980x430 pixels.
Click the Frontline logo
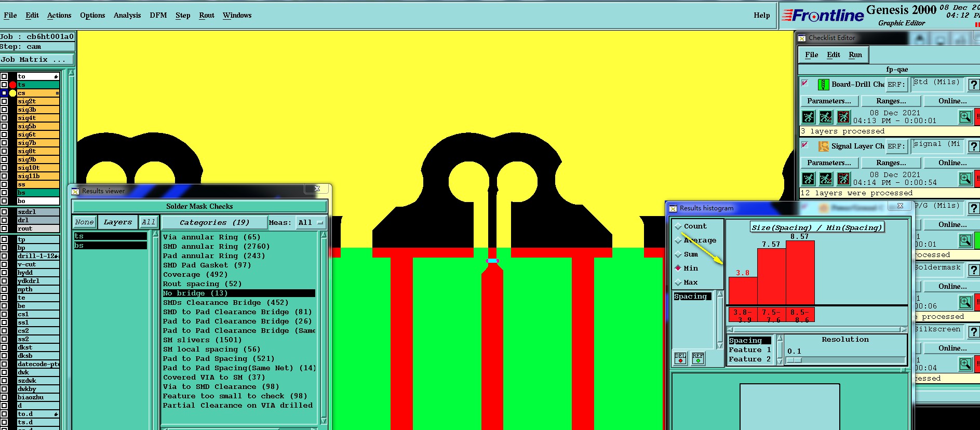[x=823, y=16]
